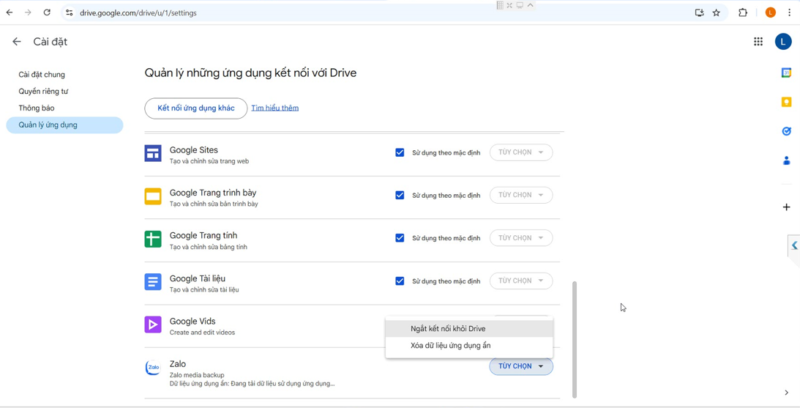
Task: Open TÙY CHỌN dropdown for Google Sites
Action: (521, 152)
